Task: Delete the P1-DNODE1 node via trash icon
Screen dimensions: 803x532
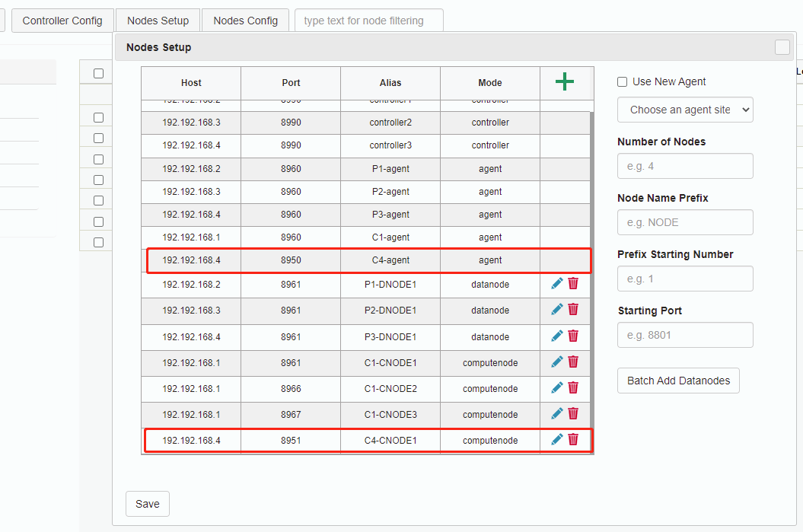Action: coord(573,283)
